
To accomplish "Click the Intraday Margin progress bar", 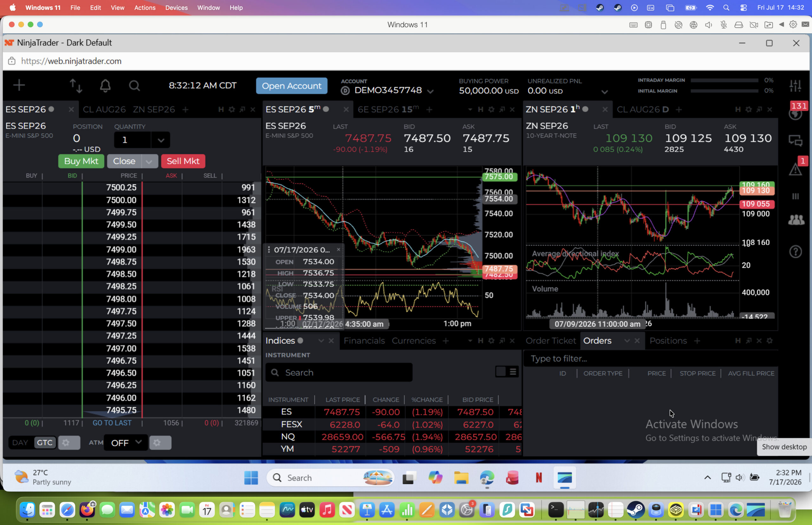I will (x=724, y=80).
